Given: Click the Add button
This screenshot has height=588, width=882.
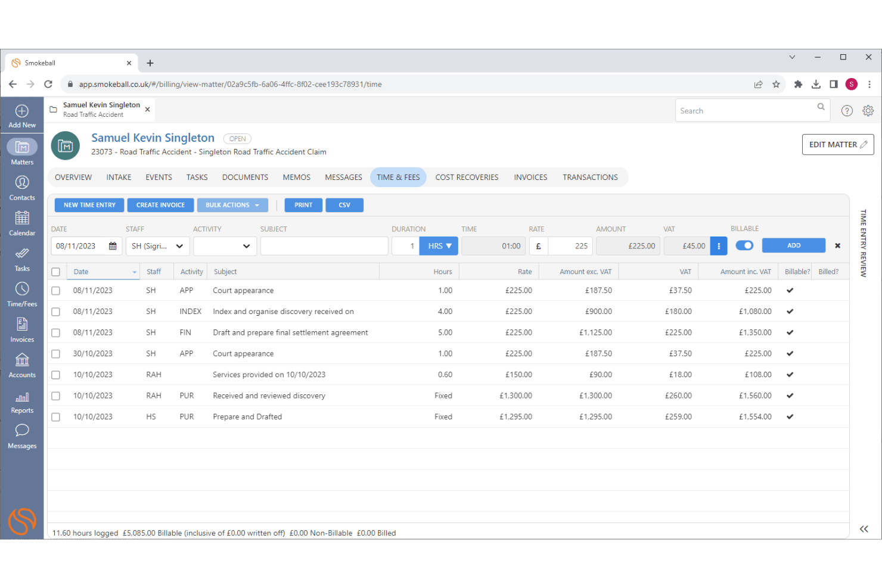Looking at the screenshot, I should click(794, 245).
